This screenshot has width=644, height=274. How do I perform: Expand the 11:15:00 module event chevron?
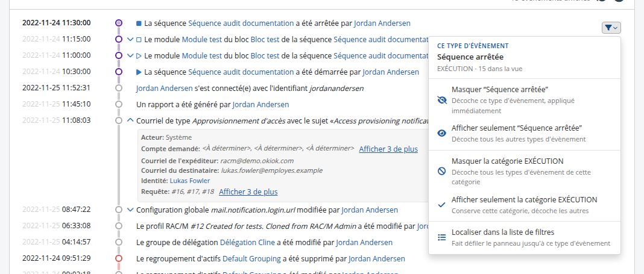(x=130, y=40)
